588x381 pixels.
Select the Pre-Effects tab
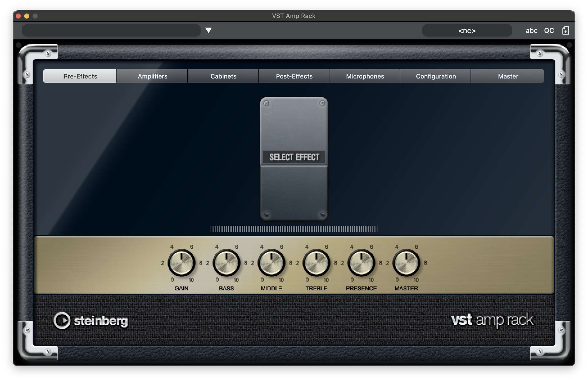80,76
